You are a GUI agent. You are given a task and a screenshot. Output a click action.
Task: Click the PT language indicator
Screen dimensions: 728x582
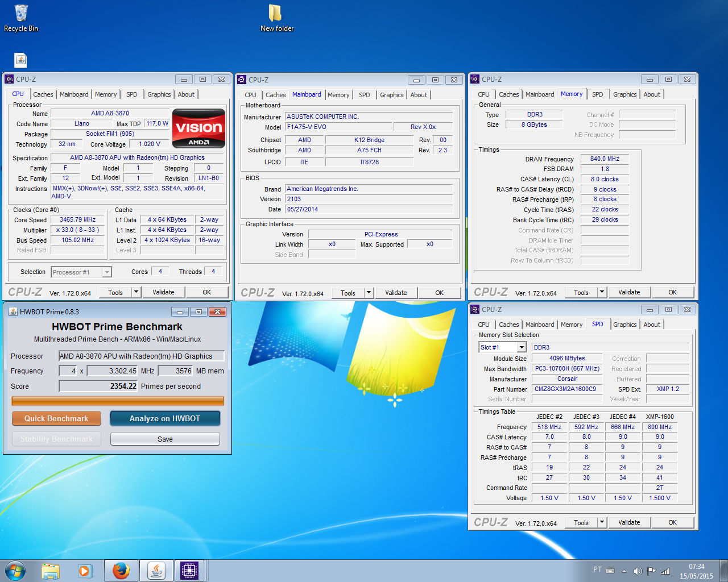[597, 569]
